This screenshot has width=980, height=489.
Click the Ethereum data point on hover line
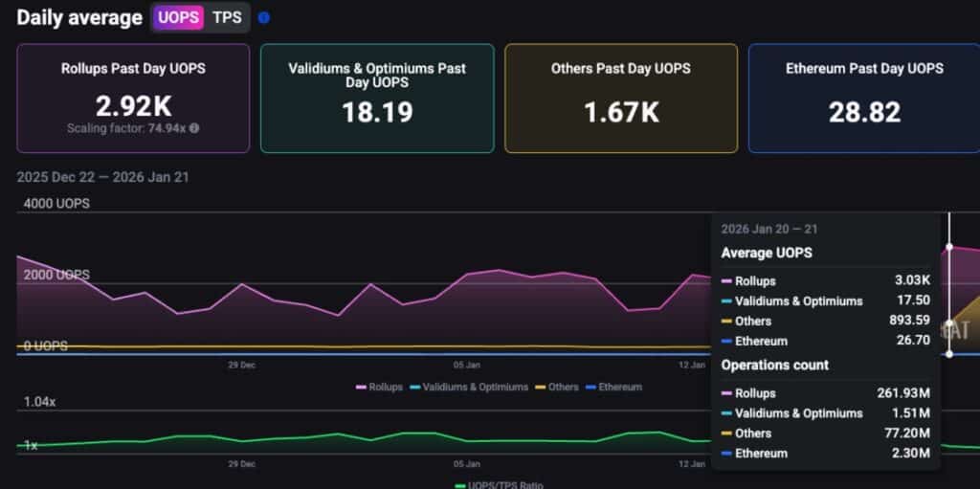tap(949, 354)
